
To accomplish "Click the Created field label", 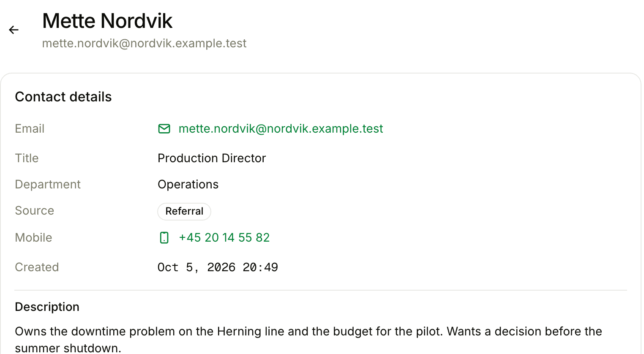I will click(x=37, y=267).
